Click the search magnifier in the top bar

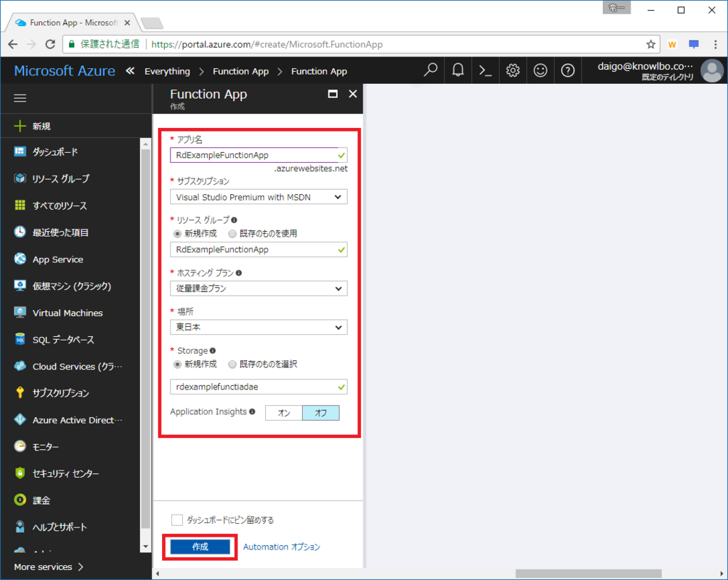tap(430, 70)
